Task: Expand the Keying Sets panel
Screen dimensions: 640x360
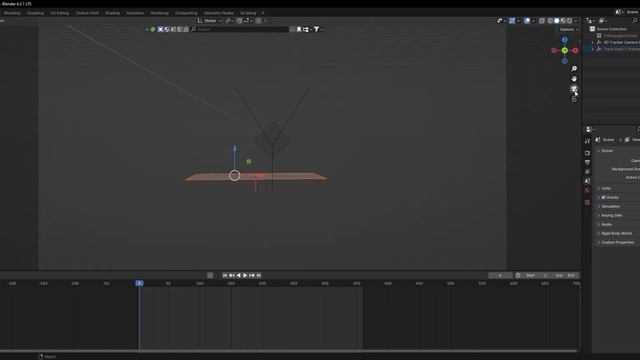Action: point(610,216)
